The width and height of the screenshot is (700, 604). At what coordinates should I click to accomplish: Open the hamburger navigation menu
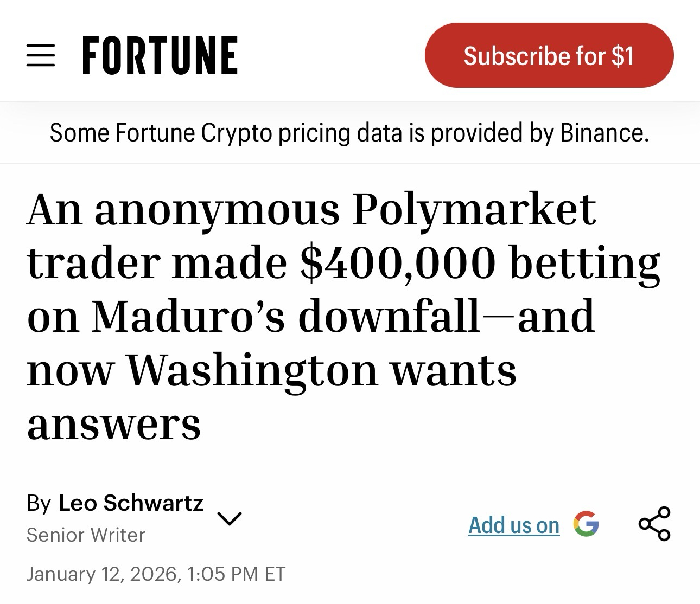pos(41,55)
